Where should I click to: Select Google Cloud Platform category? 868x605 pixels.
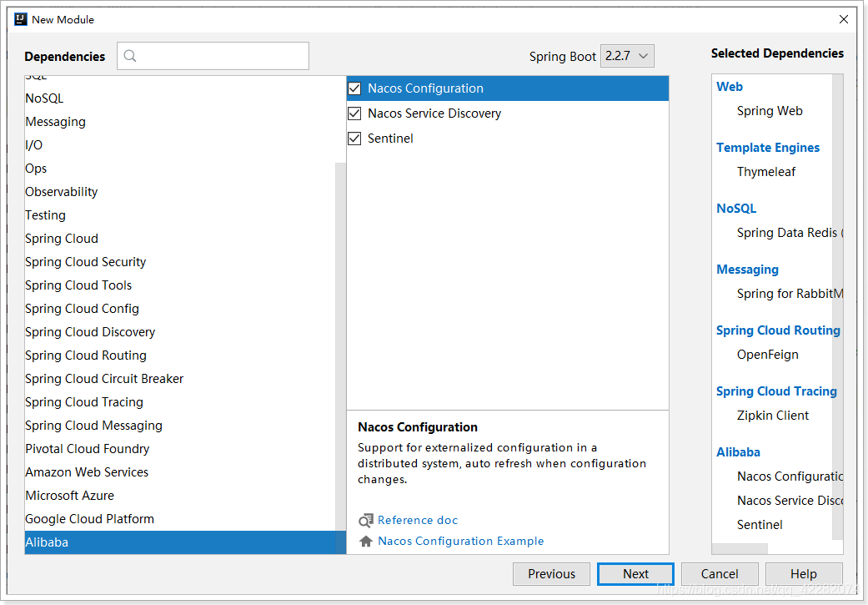click(x=180, y=519)
